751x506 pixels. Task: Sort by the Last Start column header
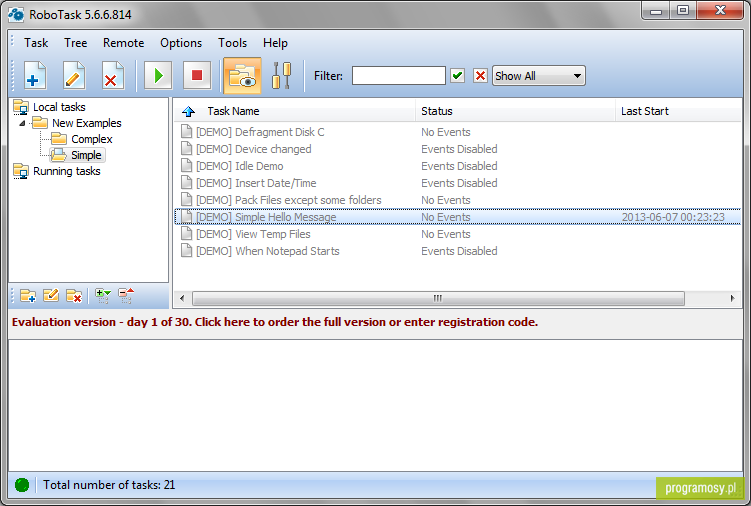[678, 111]
